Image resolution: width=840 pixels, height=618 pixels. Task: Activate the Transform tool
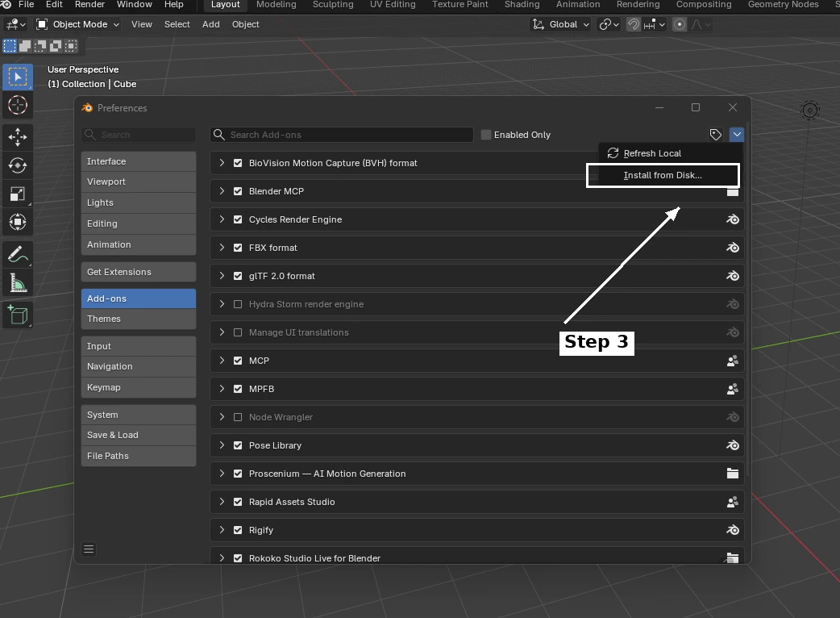(x=18, y=222)
